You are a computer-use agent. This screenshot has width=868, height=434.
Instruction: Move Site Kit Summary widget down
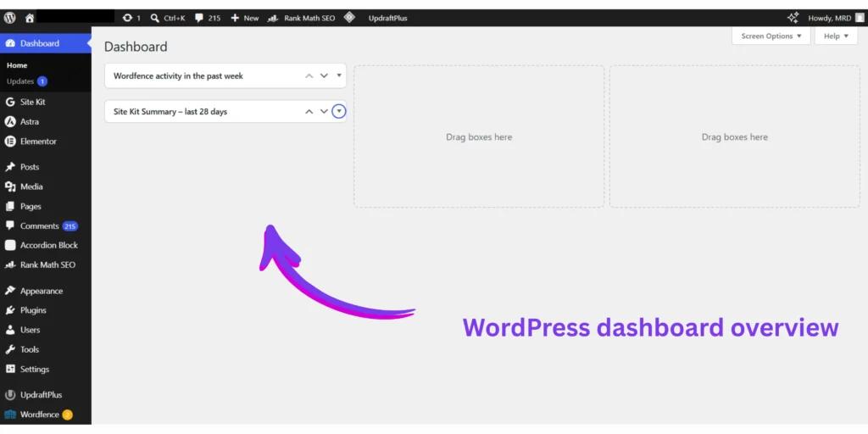325,111
